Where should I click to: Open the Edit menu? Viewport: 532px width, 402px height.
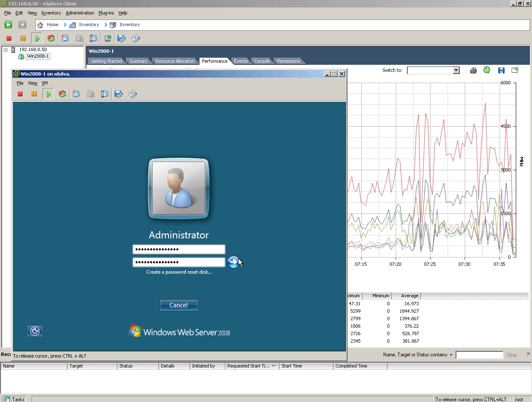coord(19,13)
